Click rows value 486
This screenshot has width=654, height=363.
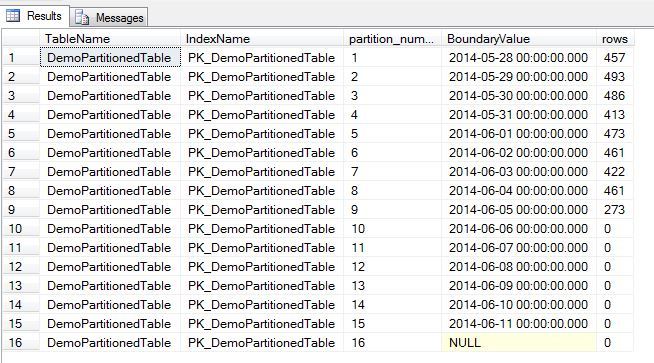click(x=615, y=96)
